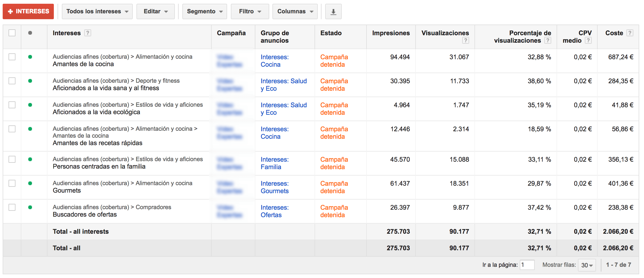
Task: Open the Mostrar filas 30 dropdown
Action: 587,265
